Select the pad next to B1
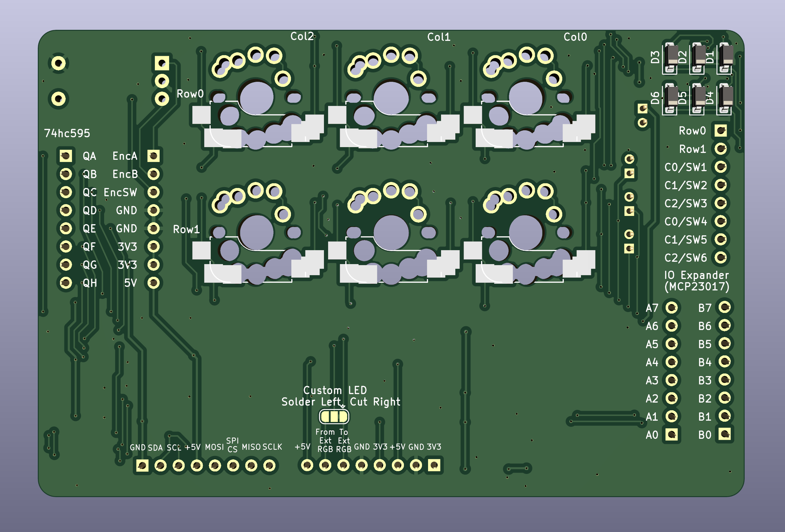Image resolution: width=785 pixels, height=532 pixels. pos(725,416)
